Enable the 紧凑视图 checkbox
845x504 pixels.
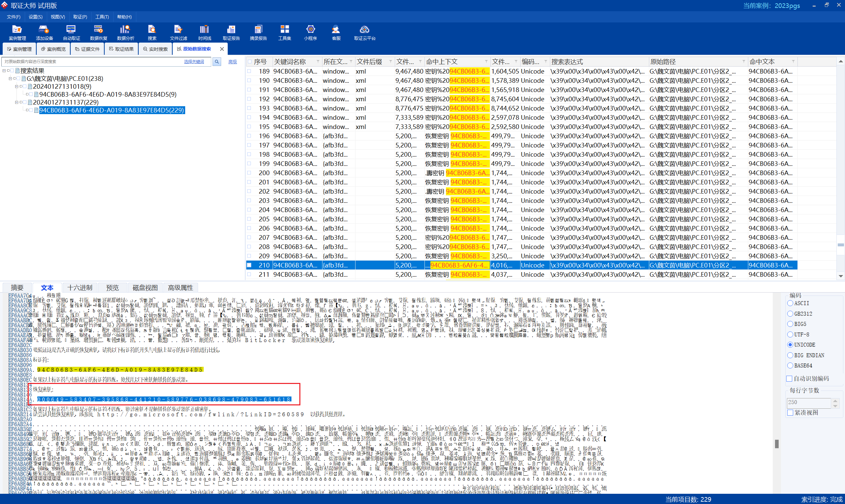tap(790, 413)
